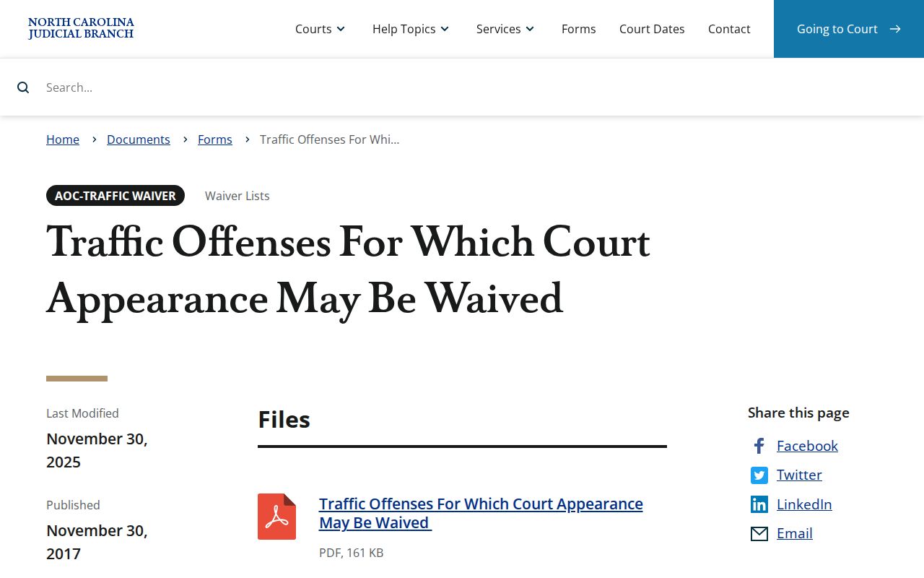Click the arrow in Going to Court
Viewport: 924px width, 578px height.
point(895,29)
